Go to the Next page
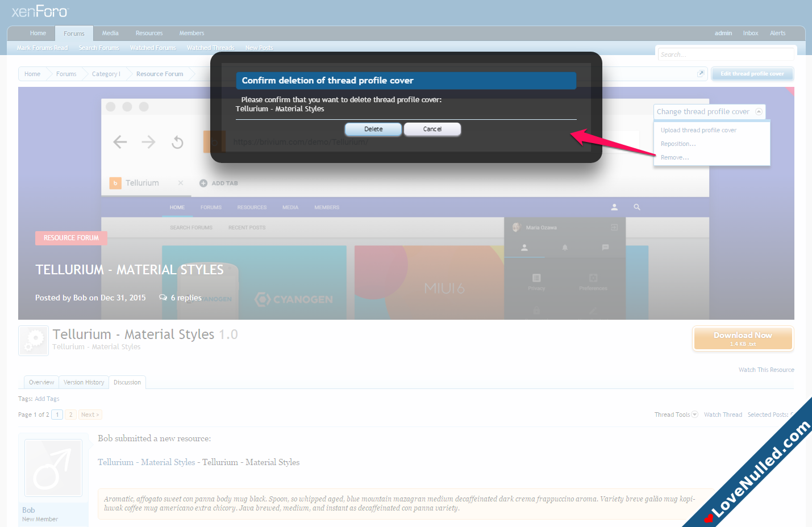Screen dimensions: 812x527 (90, 415)
